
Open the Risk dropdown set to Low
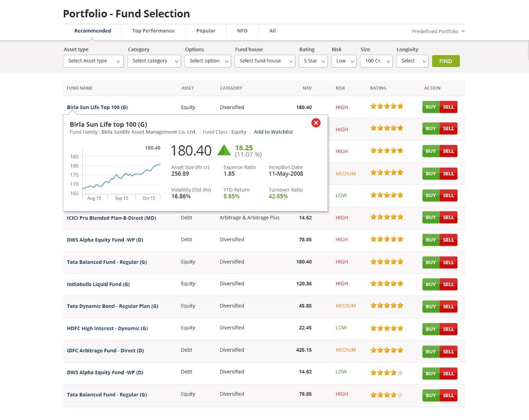tap(344, 61)
